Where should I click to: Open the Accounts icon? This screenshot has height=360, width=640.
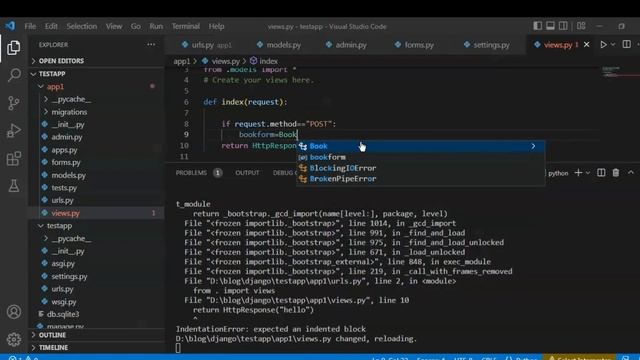click(13, 312)
